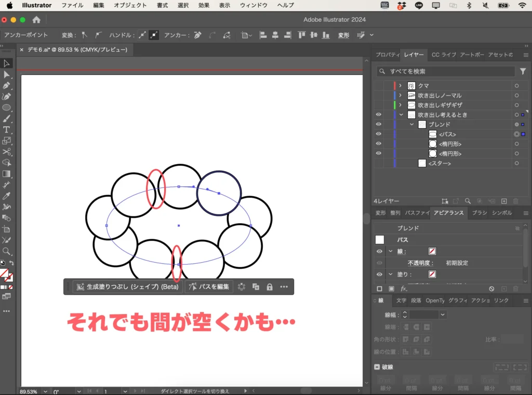This screenshot has height=395, width=532.
Task: Toggle visibility of the ブレンド group
Action: tap(378, 124)
